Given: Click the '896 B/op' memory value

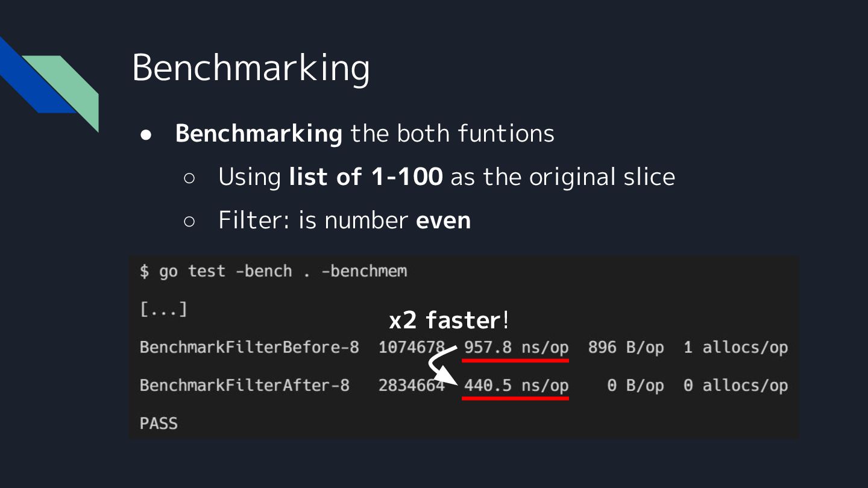Looking at the screenshot, I should tap(626, 348).
